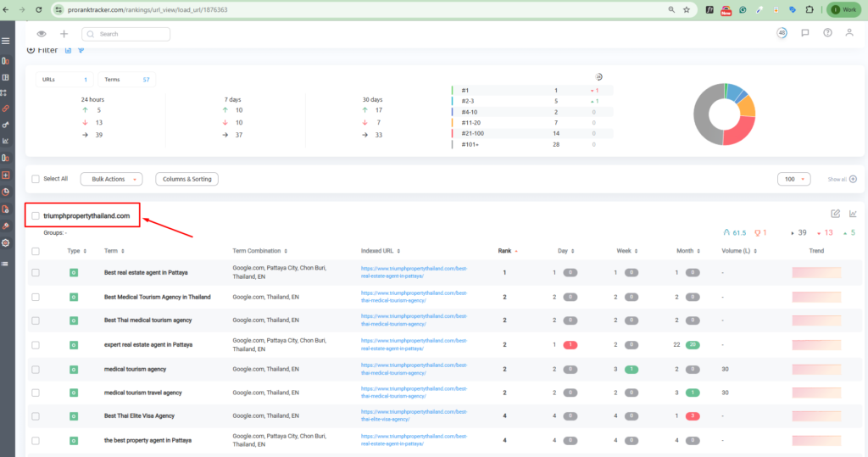This screenshot has width=868, height=457.
Task: Switch to the URLs tab
Action: pyautogui.click(x=64, y=80)
